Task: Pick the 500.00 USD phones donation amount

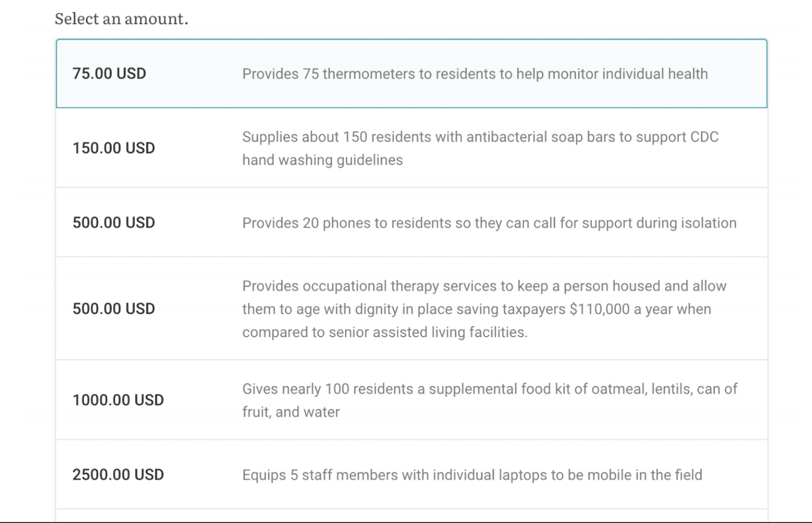Action: [114, 223]
